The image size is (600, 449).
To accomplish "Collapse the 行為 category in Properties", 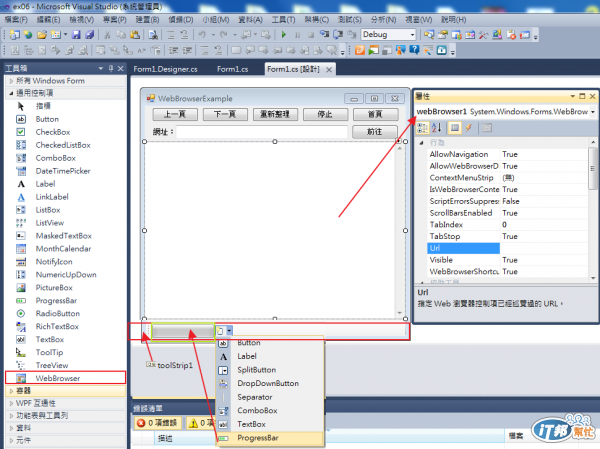I will click(x=421, y=143).
